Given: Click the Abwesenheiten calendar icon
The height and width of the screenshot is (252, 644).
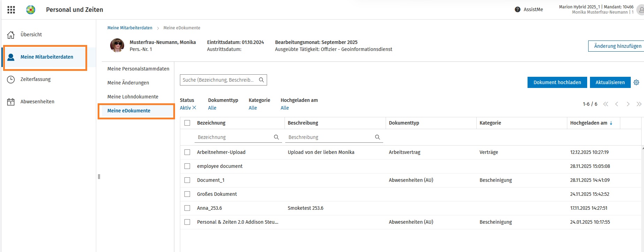Looking at the screenshot, I should [x=11, y=102].
